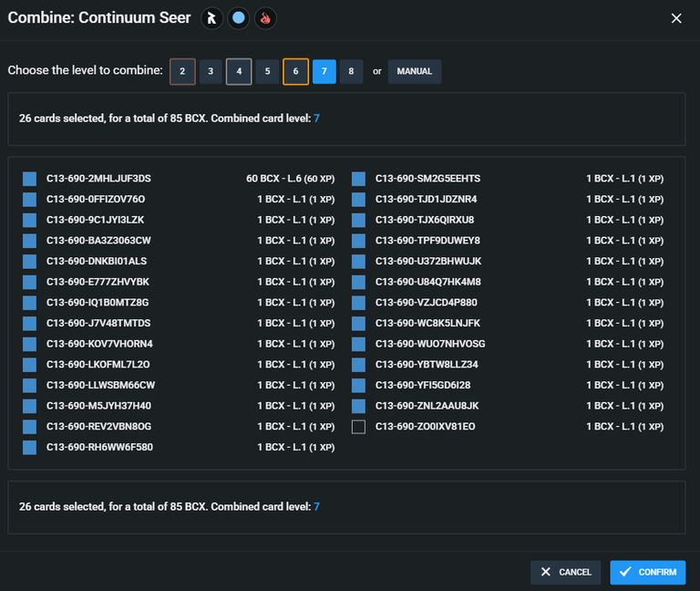The width and height of the screenshot is (700, 591).
Task: Click the blue circle icon near the title
Action: pyautogui.click(x=239, y=18)
